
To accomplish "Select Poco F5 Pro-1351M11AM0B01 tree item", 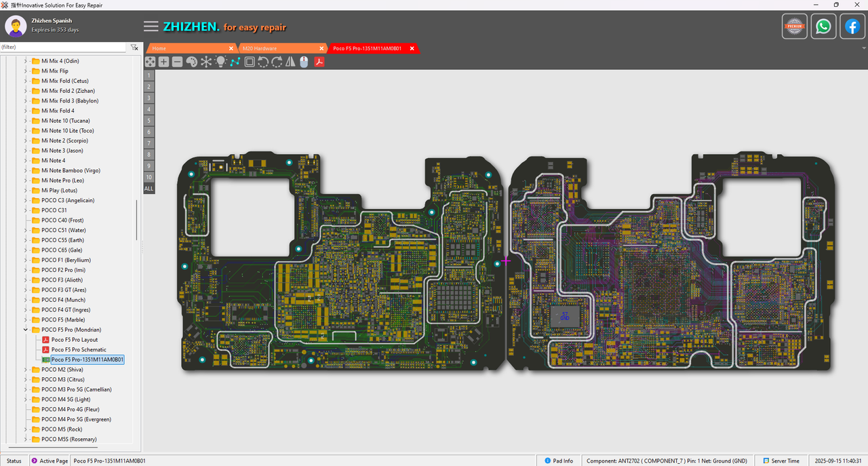I will [87, 360].
